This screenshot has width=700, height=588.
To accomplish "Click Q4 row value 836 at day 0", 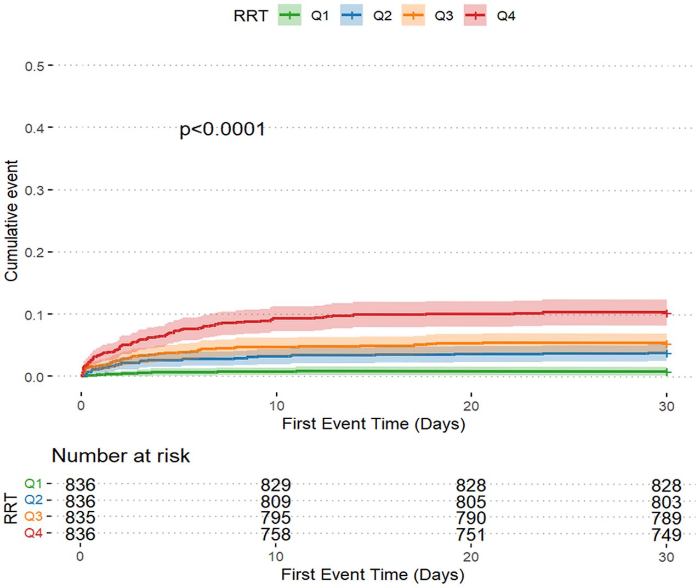I will (80, 534).
